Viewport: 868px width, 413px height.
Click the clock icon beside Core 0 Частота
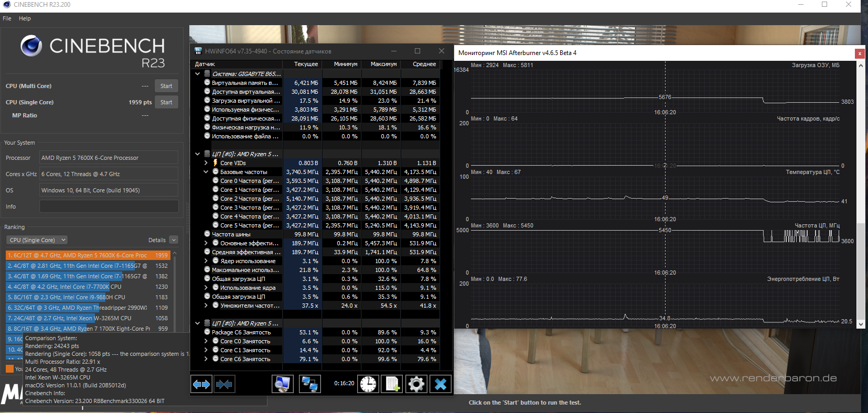[216, 181]
